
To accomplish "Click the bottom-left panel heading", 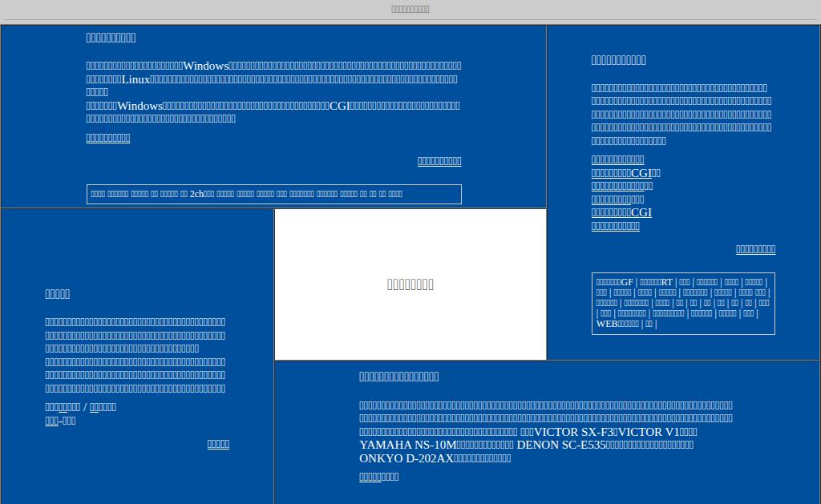I will pos(58,294).
